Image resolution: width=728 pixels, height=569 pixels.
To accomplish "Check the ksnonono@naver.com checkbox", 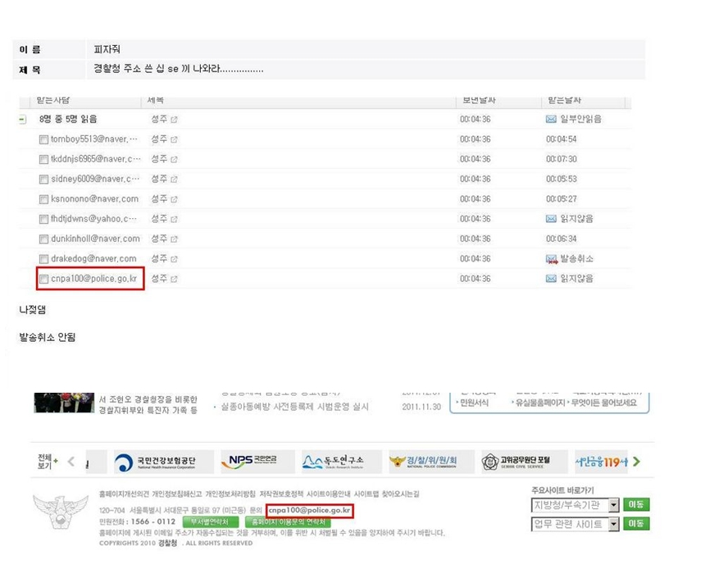I will coord(43,199).
